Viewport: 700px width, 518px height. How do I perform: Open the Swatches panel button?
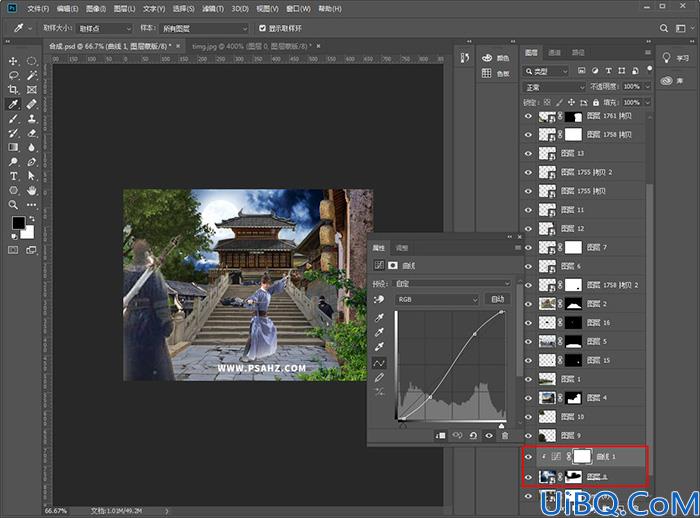[x=495, y=73]
